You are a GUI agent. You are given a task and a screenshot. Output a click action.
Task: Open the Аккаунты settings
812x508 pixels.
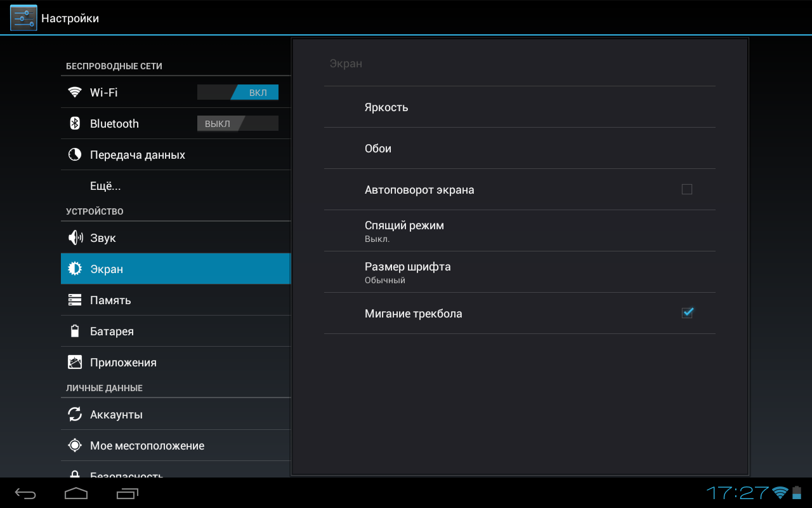click(x=176, y=414)
